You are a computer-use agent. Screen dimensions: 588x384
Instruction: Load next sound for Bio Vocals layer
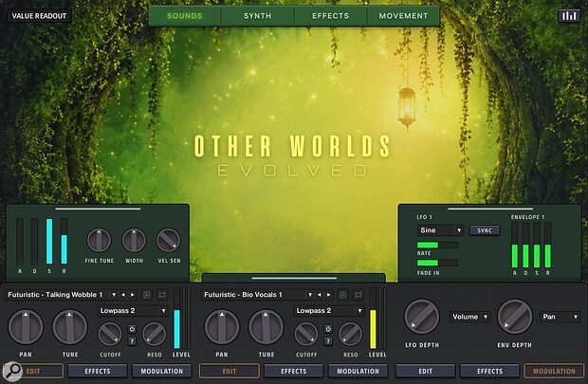pos(328,295)
